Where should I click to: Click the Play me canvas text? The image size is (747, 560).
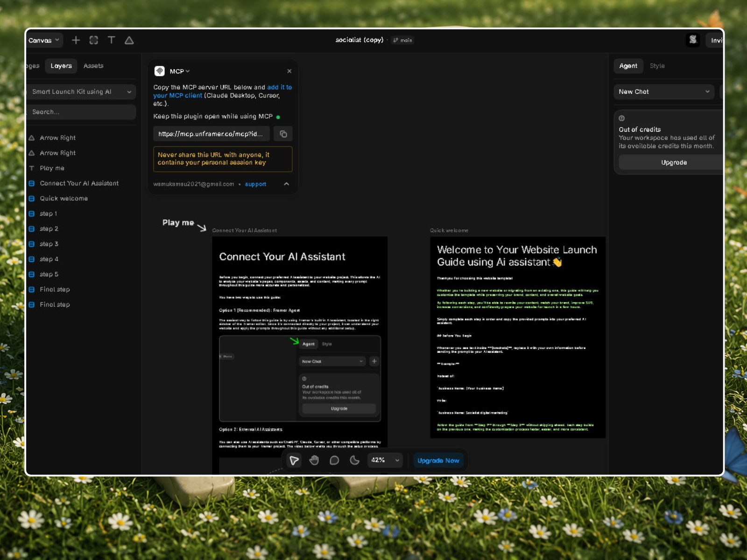(178, 223)
